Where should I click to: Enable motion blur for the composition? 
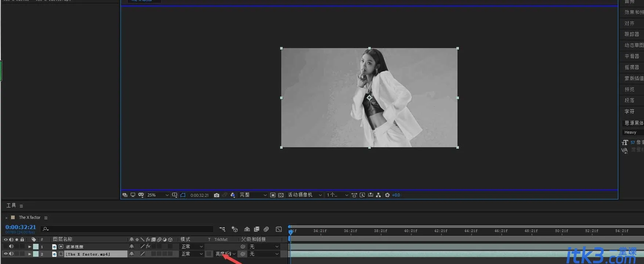267,229
